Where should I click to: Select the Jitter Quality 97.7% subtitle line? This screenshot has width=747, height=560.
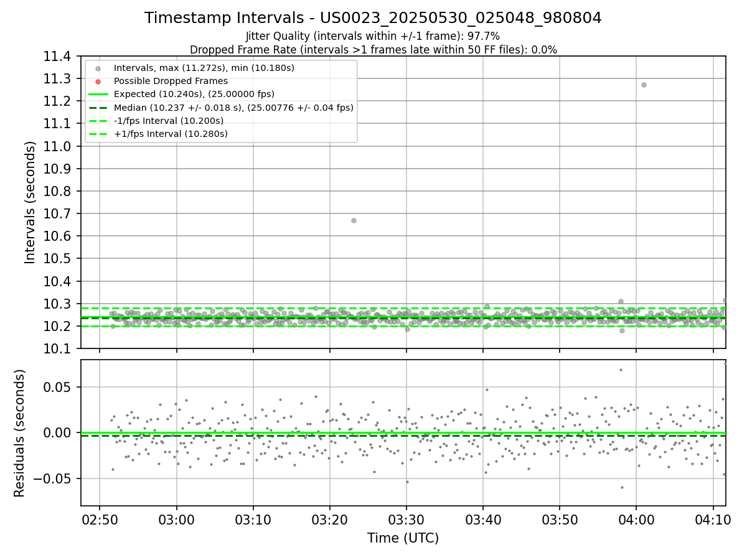tap(373, 36)
